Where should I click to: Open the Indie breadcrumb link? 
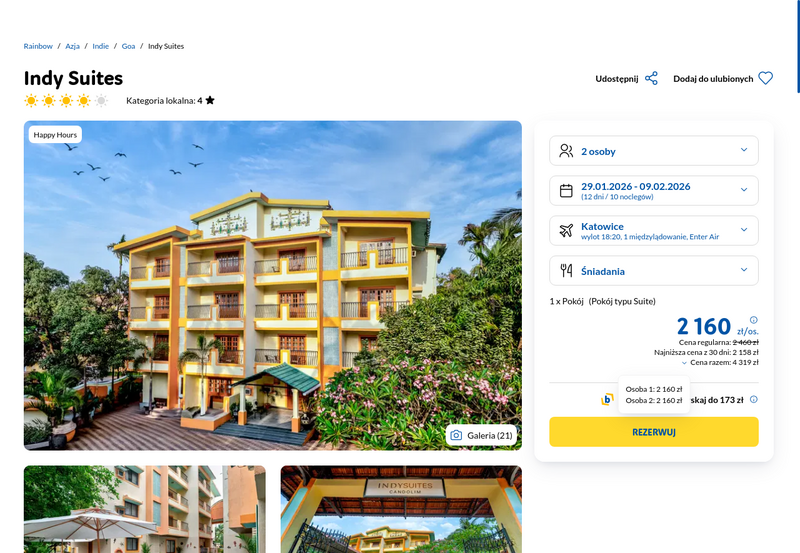(x=101, y=46)
